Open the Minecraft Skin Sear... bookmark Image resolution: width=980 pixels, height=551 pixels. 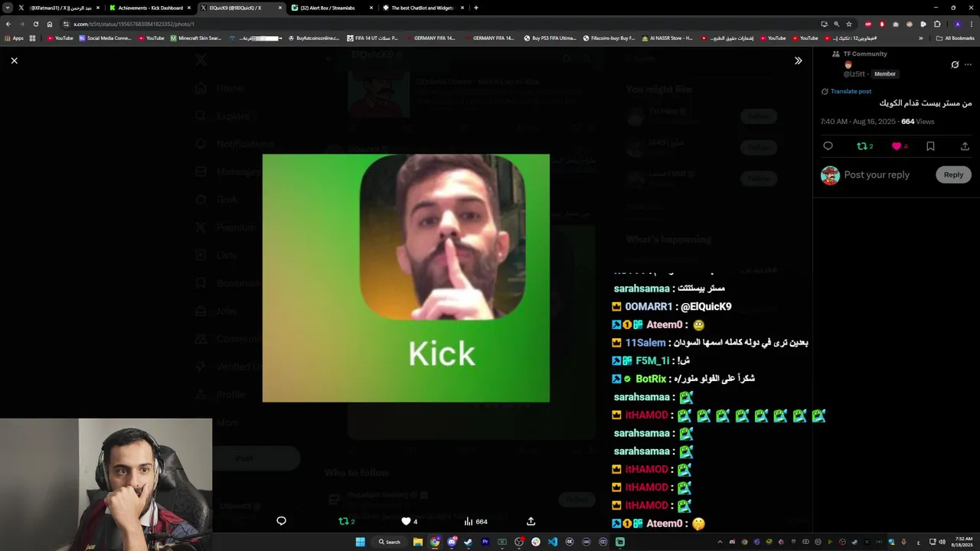(x=196, y=37)
